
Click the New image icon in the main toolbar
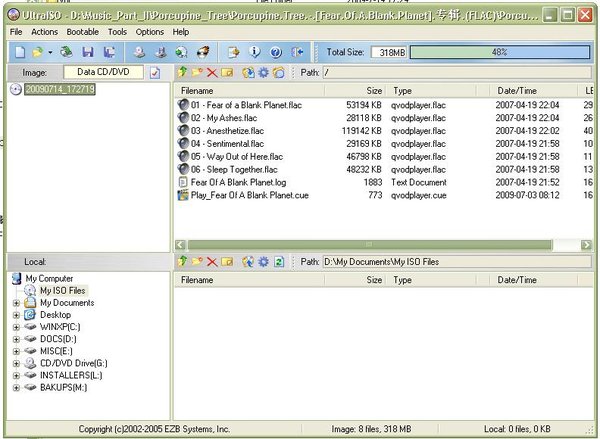(x=18, y=52)
